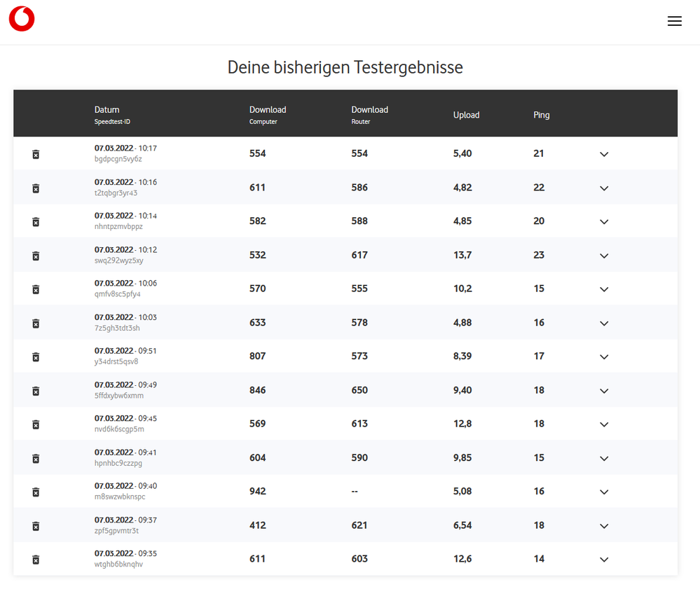
Task: Expand details for the 10:06 row
Action: coord(604,289)
